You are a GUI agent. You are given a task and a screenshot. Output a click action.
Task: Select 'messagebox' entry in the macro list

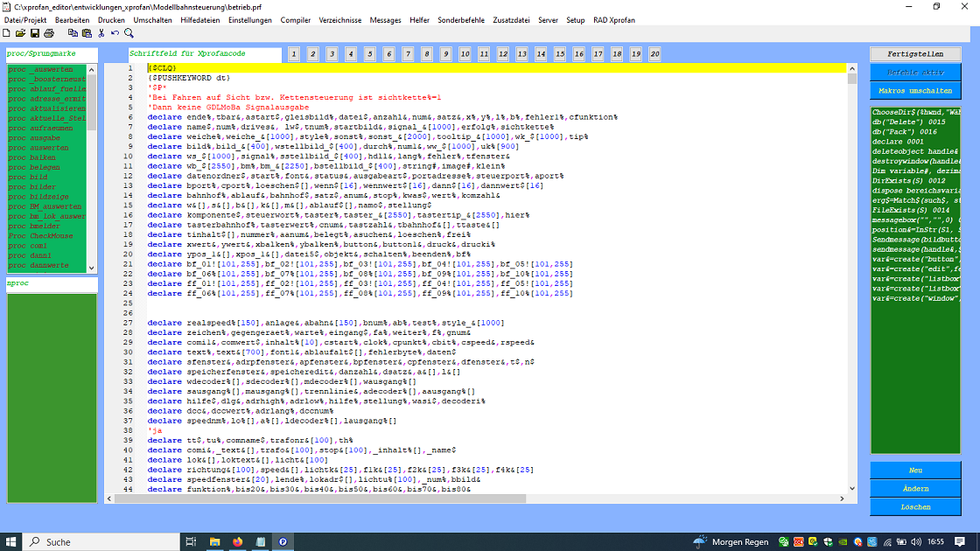[915, 220]
